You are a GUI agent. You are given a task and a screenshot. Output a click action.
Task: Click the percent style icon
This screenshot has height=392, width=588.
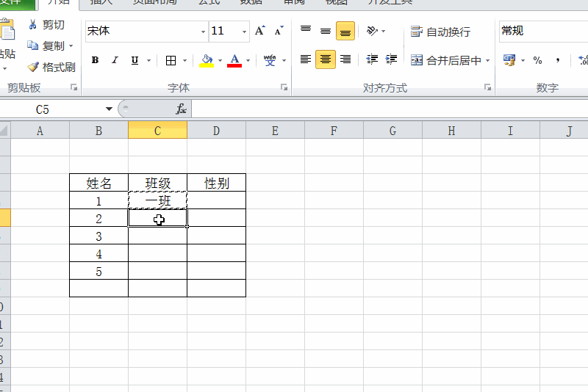point(538,60)
